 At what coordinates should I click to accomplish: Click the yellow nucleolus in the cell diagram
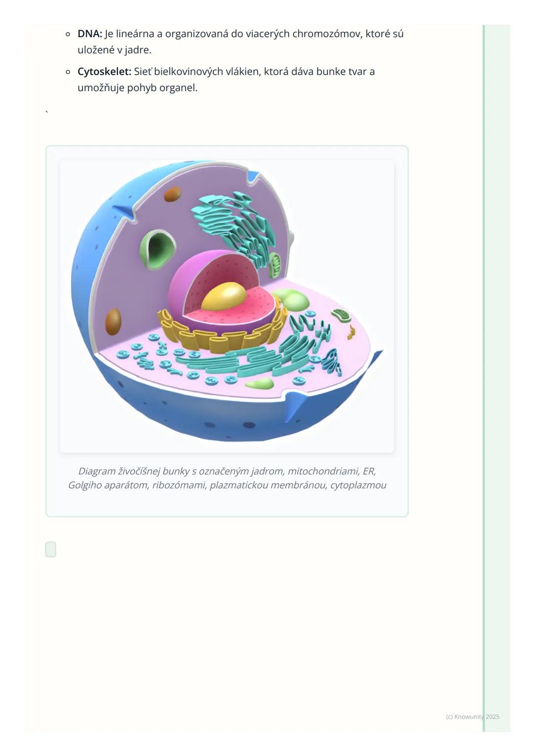(224, 296)
